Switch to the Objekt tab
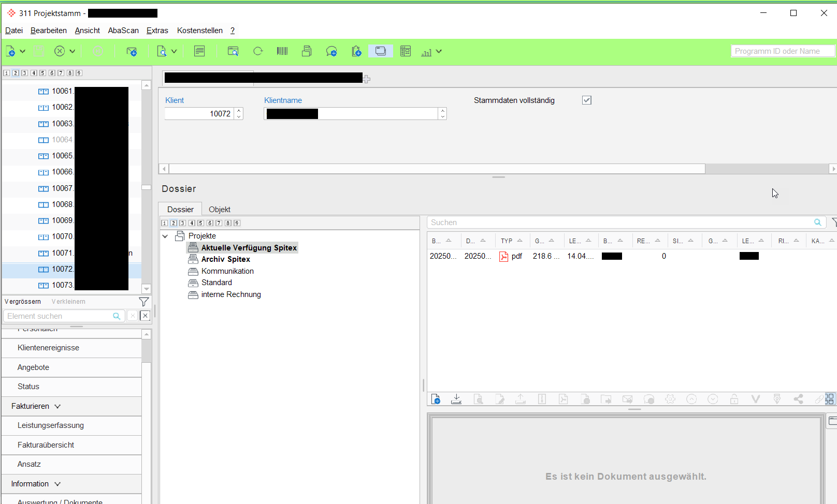Image resolution: width=837 pixels, height=504 pixels. click(x=220, y=210)
